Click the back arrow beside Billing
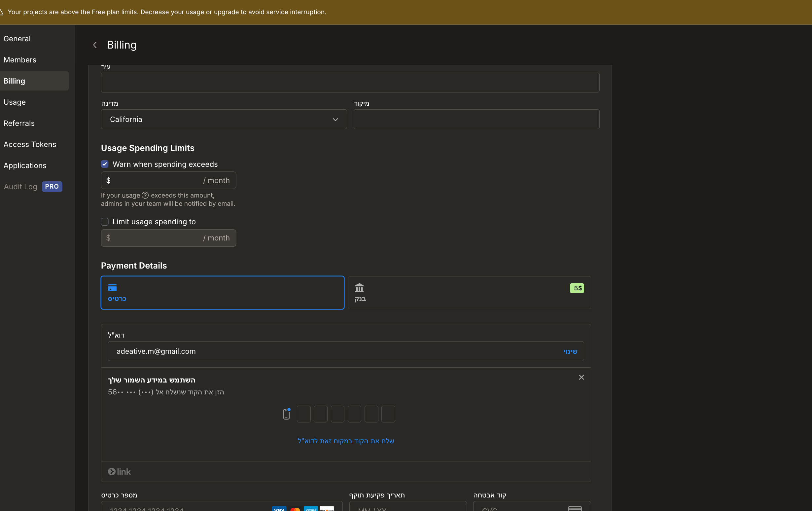 pyautogui.click(x=95, y=45)
